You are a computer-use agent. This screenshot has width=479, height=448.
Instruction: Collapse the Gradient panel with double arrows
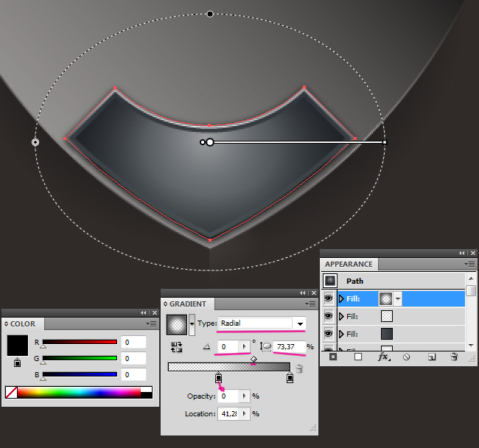[x=301, y=293]
